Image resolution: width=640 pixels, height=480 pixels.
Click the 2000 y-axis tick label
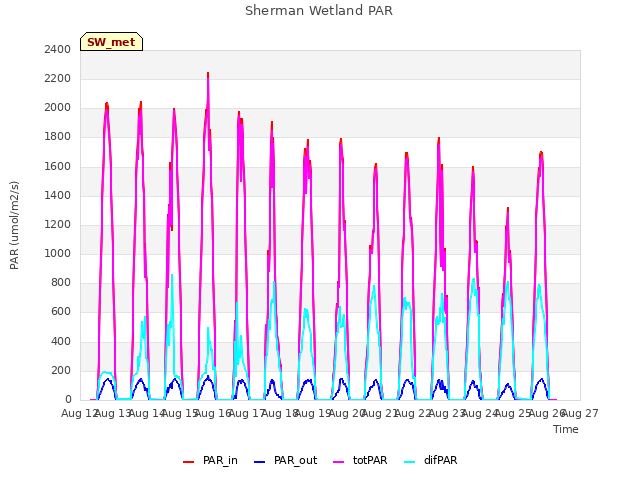coord(58,108)
